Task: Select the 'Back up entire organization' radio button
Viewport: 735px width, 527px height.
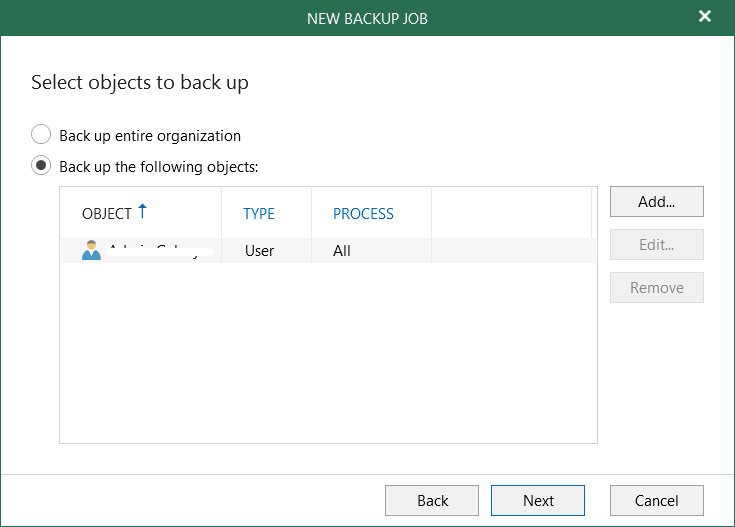Action: (41, 135)
